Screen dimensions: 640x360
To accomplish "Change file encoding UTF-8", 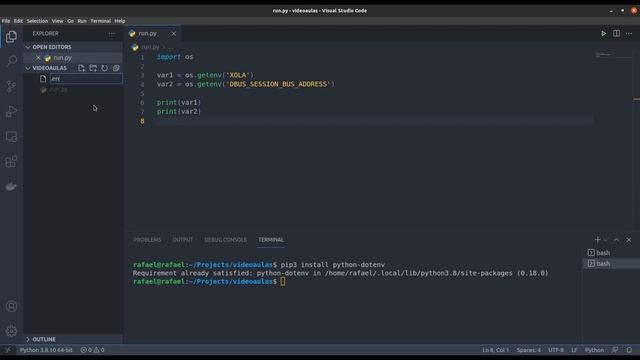I will coord(556,350).
